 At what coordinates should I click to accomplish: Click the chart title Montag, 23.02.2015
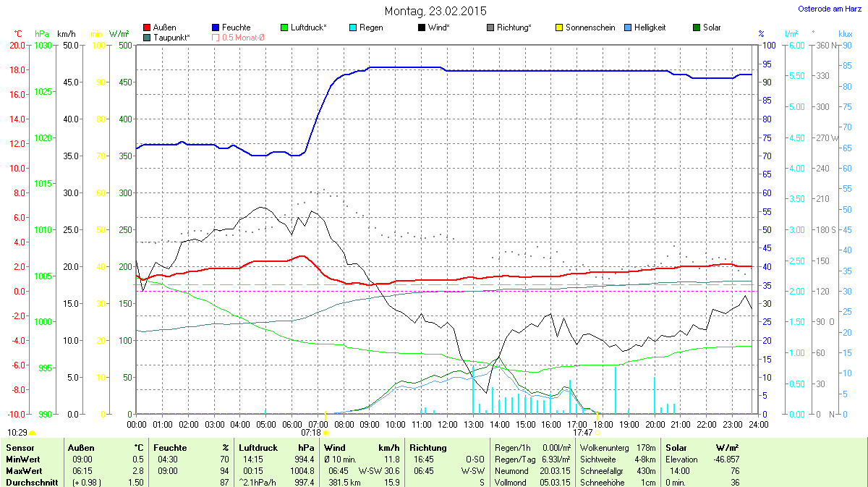coord(435,11)
